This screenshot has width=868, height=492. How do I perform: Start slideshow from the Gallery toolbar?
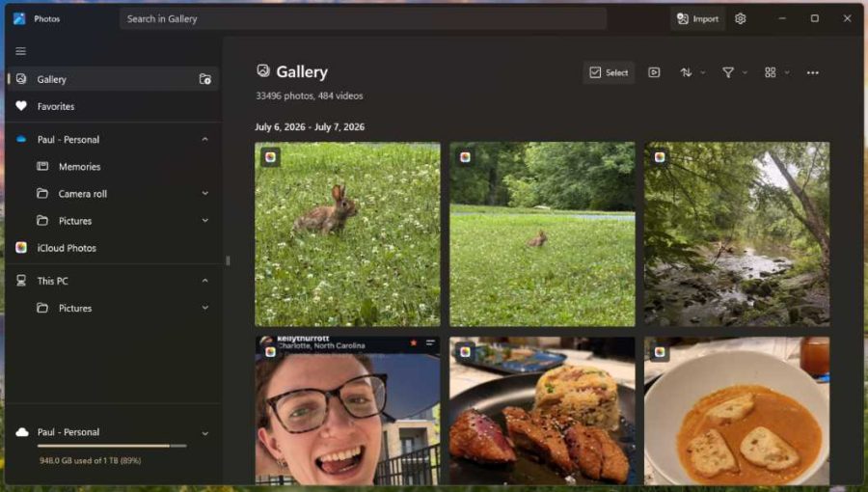[654, 72]
